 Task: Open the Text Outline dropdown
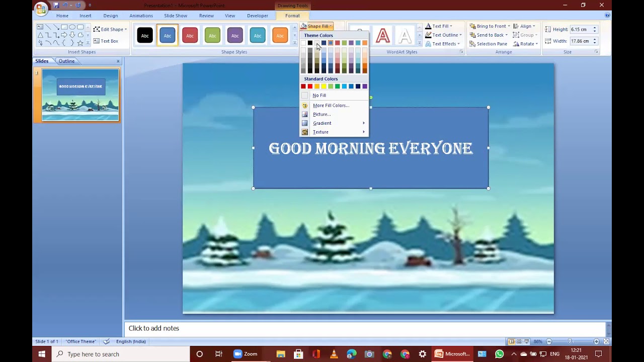pyautogui.click(x=443, y=35)
